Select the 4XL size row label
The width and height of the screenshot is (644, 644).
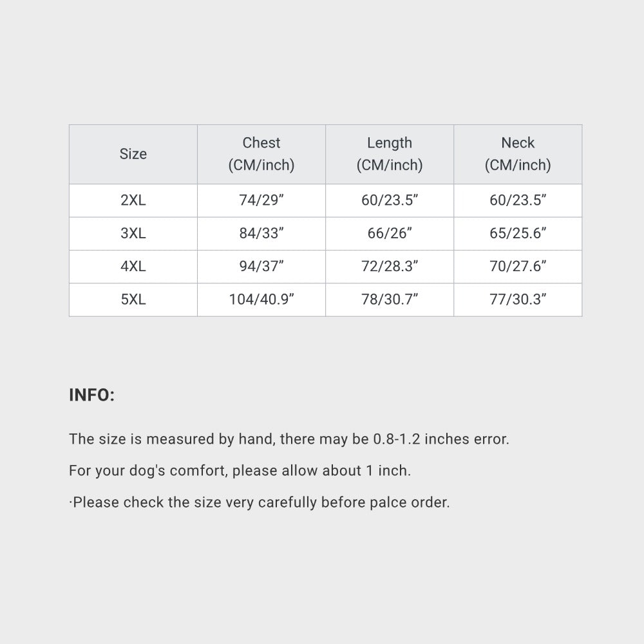click(133, 267)
